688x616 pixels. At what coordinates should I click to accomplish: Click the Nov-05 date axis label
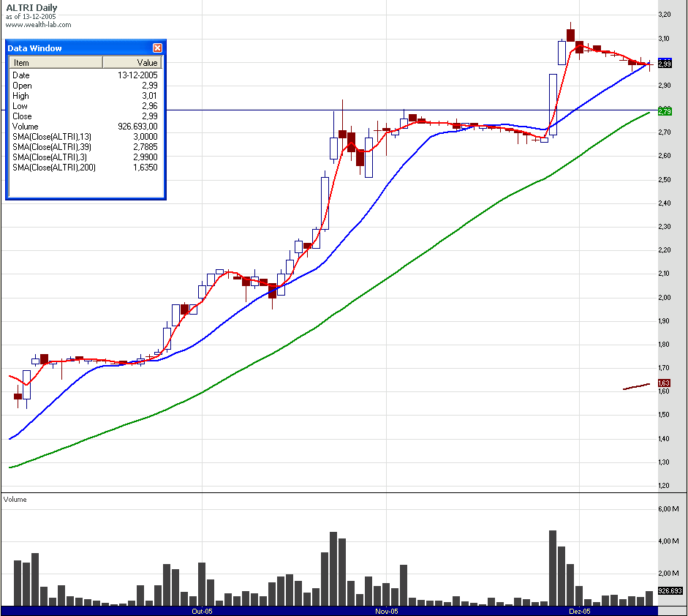point(387,611)
